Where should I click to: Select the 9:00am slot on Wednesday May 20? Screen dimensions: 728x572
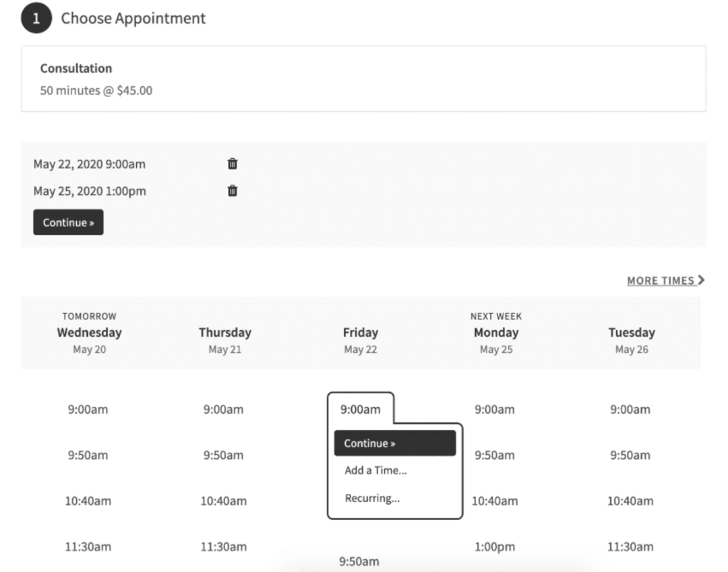tap(89, 409)
